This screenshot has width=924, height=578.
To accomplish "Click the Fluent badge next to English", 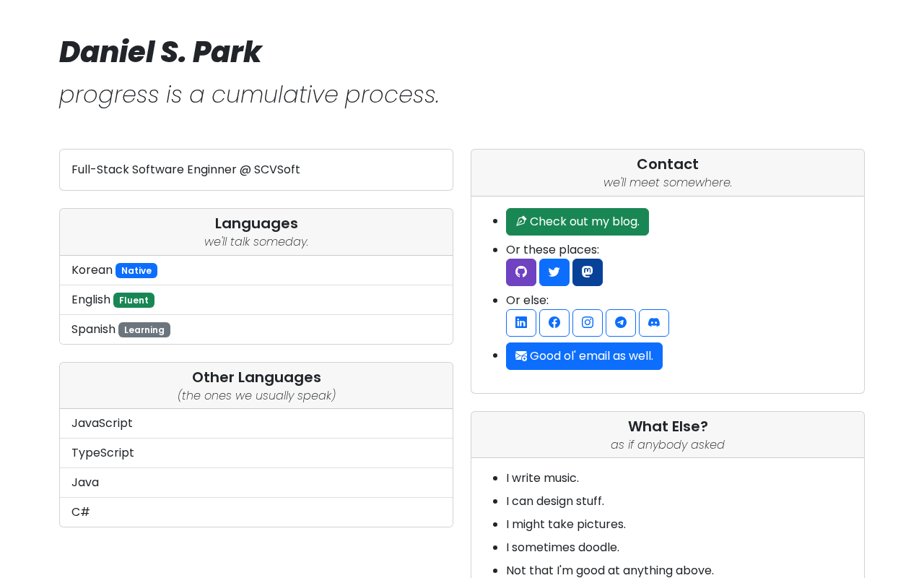I will tap(134, 301).
